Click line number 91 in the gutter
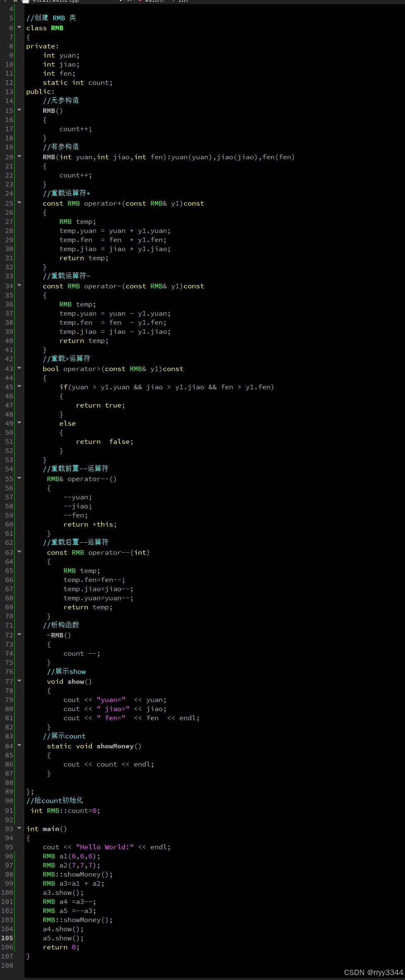Screen dimensions: 405x980 click(9, 811)
